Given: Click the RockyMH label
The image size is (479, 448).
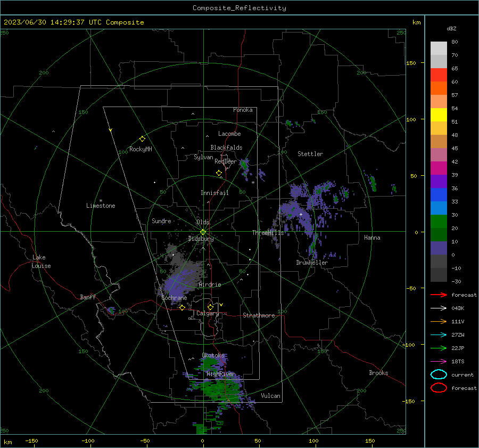Looking at the screenshot, I should (141, 149).
